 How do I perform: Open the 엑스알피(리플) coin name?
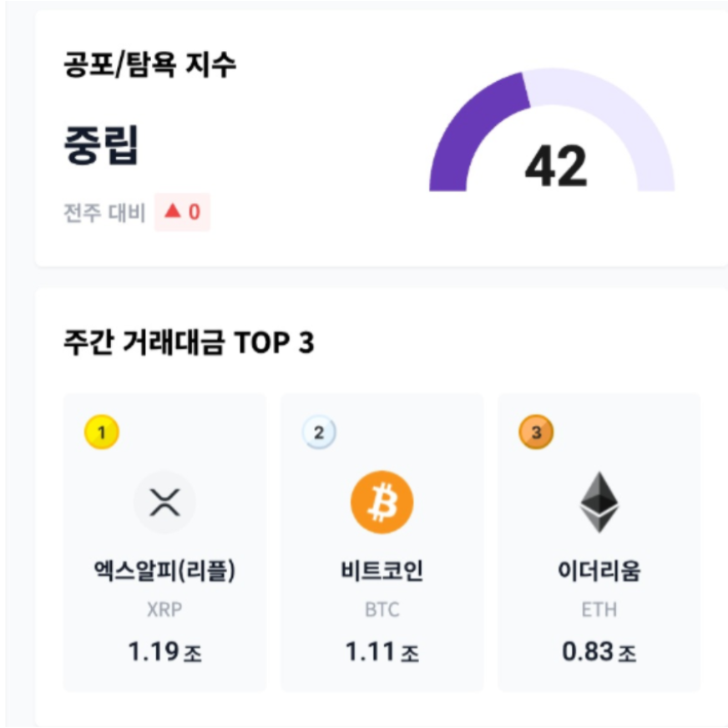point(164,571)
